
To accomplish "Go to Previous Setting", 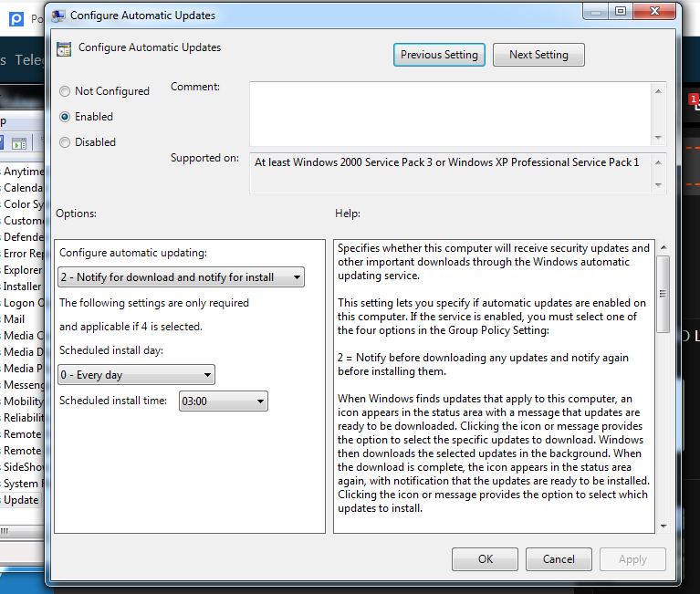I will [x=439, y=55].
